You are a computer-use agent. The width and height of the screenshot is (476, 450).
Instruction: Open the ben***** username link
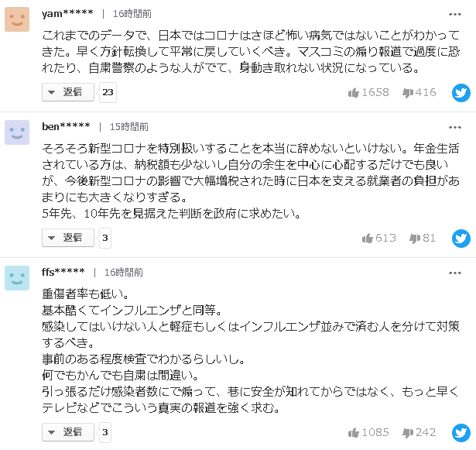pos(66,127)
